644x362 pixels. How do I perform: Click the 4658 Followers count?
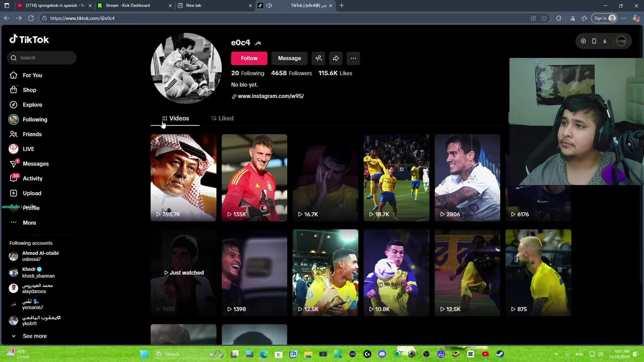pyautogui.click(x=291, y=73)
